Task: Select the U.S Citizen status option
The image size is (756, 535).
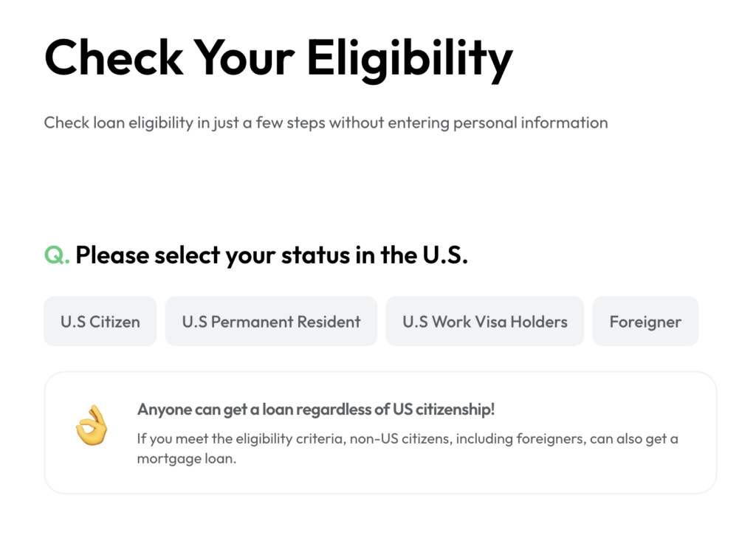Action: click(x=100, y=321)
